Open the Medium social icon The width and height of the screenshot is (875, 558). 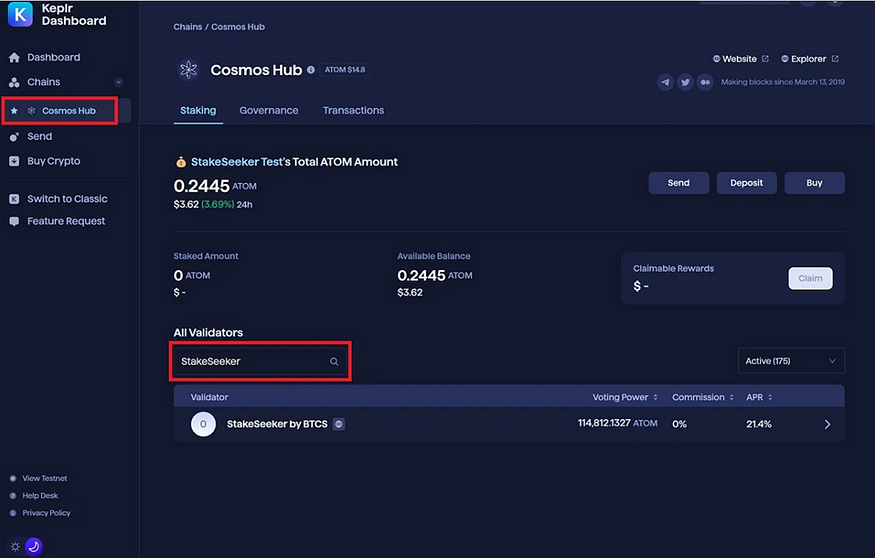click(705, 82)
